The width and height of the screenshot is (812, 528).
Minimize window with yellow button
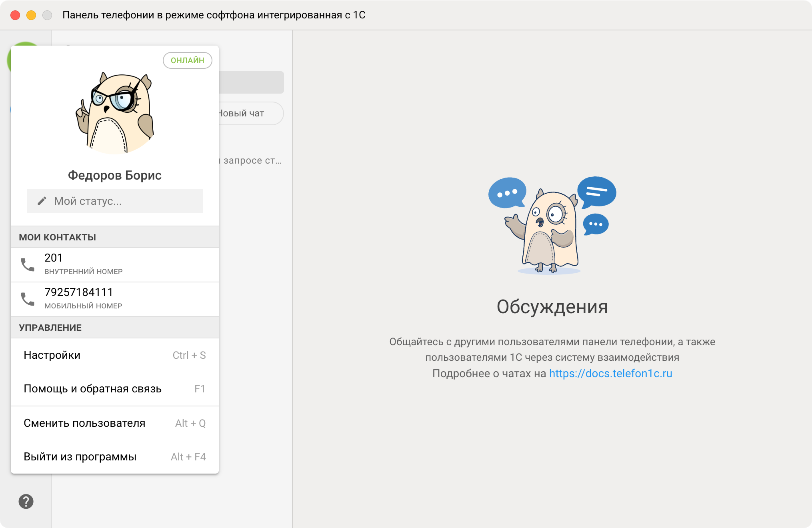pos(31,15)
